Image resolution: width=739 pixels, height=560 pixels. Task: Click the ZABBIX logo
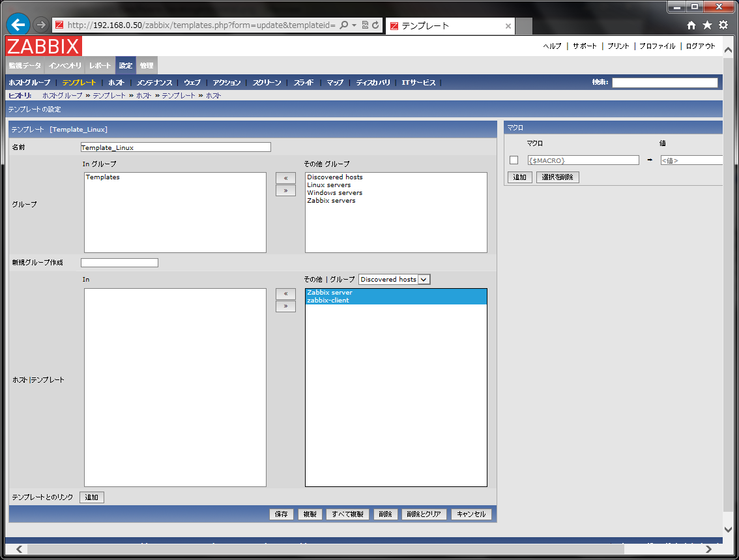(44, 46)
